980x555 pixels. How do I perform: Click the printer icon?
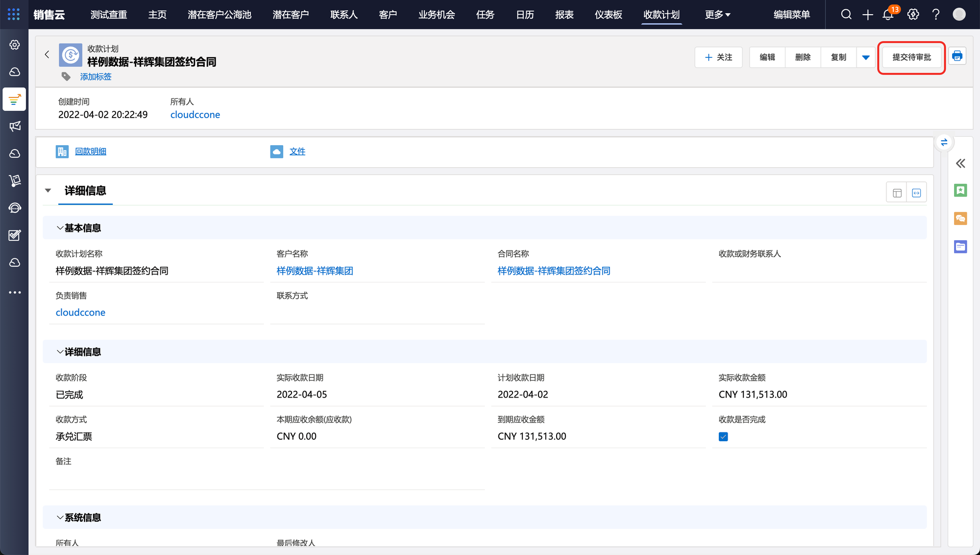[957, 56]
